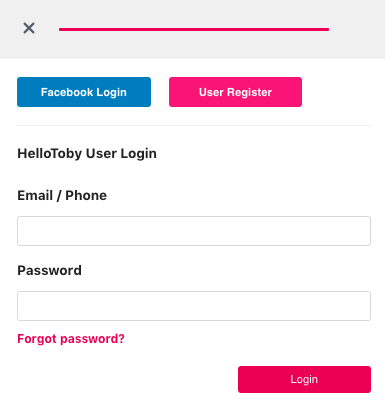Click the Password field label
This screenshot has height=408, width=385.
pyautogui.click(x=49, y=270)
